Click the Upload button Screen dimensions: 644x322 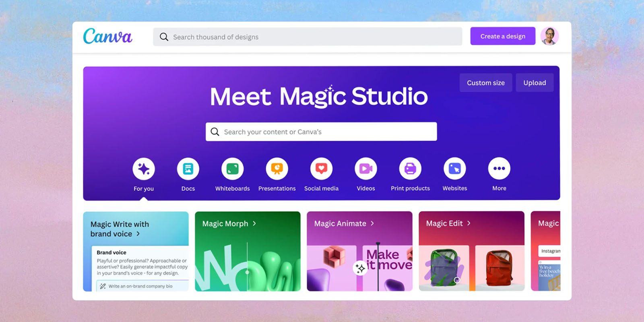click(535, 83)
